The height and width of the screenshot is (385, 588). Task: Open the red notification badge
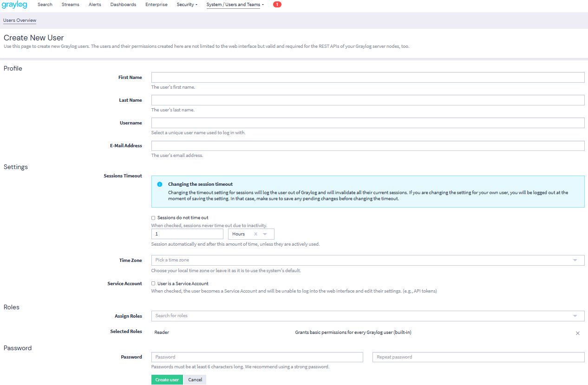pos(277,5)
